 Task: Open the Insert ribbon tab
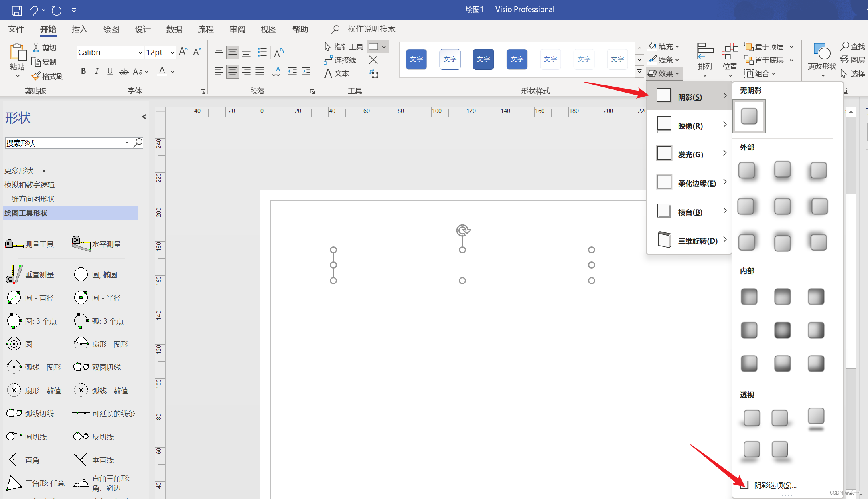tap(79, 29)
